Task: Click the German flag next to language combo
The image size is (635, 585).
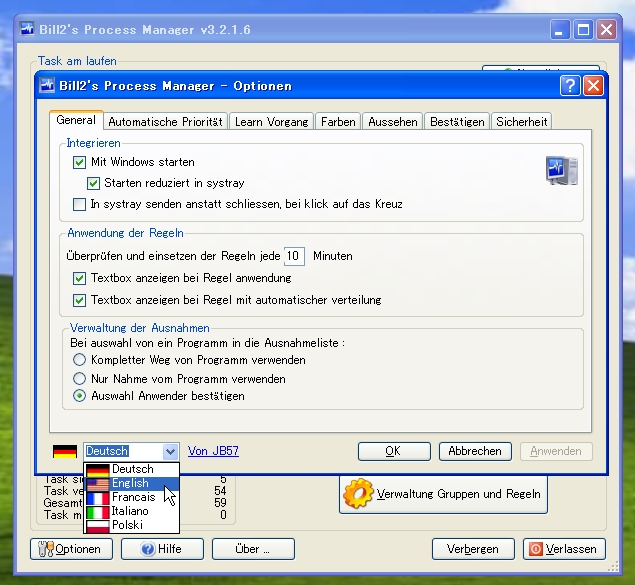Action: tap(65, 451)
